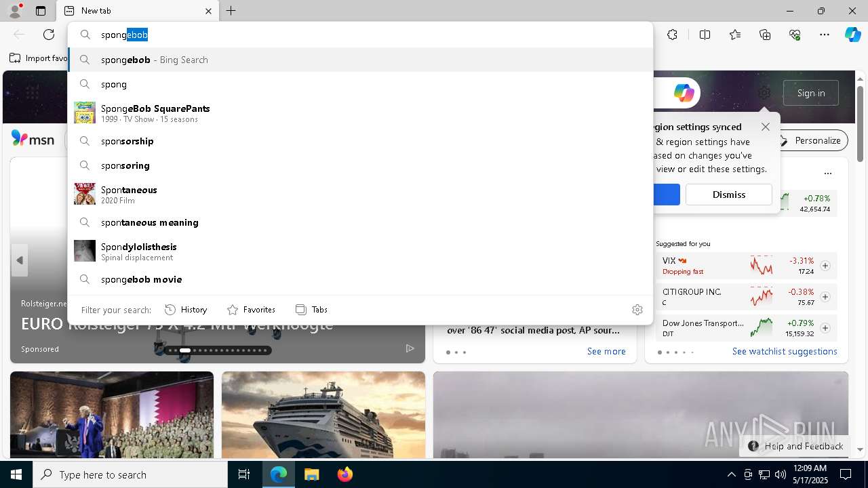This screenshot has height=488, width=868.
Task: Select sponsoring suggestion
Action: point(360,165)
